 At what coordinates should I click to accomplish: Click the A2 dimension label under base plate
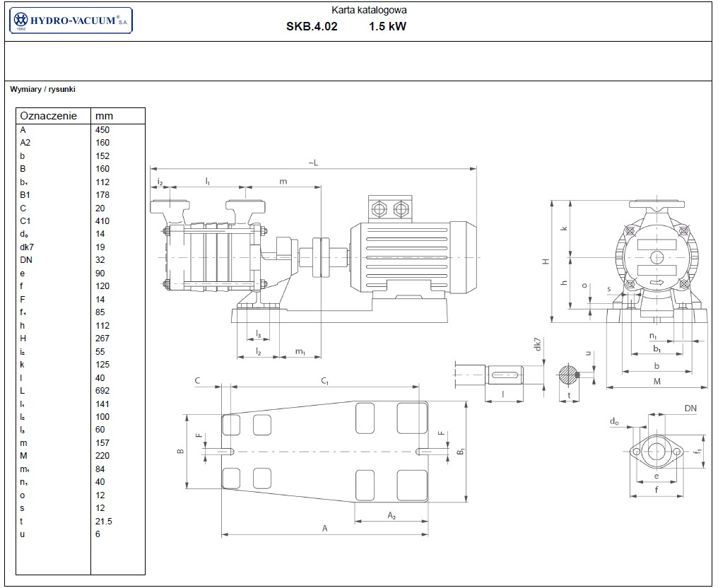(x=391, y=516)
